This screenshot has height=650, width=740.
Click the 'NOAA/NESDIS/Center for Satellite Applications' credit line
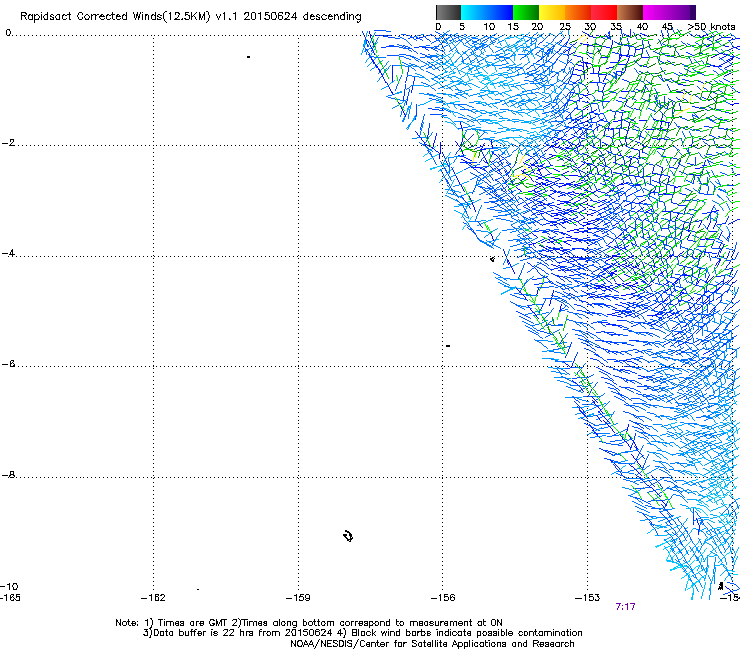click(432, 644)
